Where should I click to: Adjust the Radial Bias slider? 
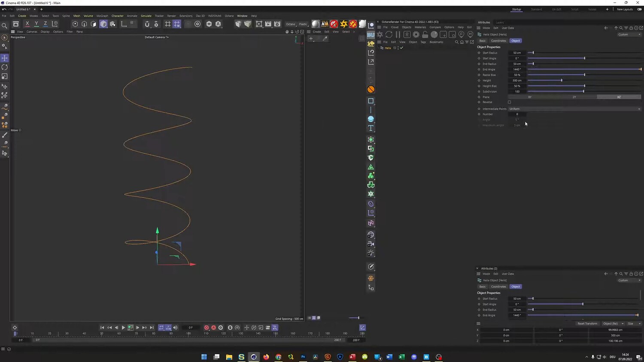coord(584,75)
